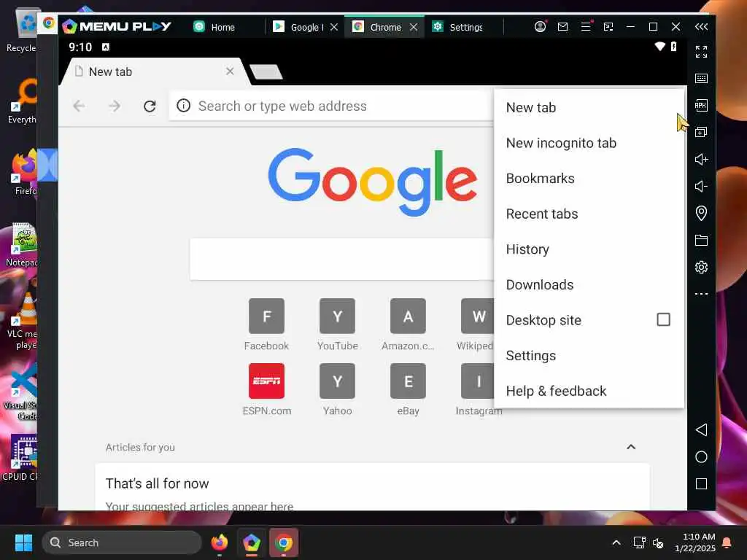Switch to MEmu Home tab

[x=214, y=27]
